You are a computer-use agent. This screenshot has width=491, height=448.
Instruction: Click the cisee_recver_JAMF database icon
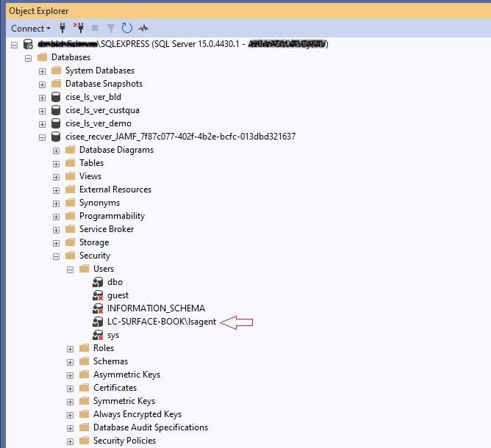point(56,137)
